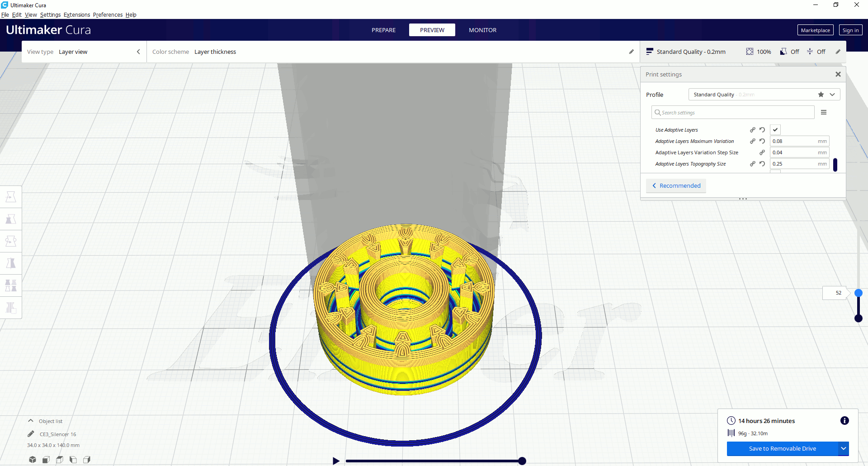Open the Profile dropdown
Image resolution: width=868 pixels, height=466 pixels.
click(764, 95)
